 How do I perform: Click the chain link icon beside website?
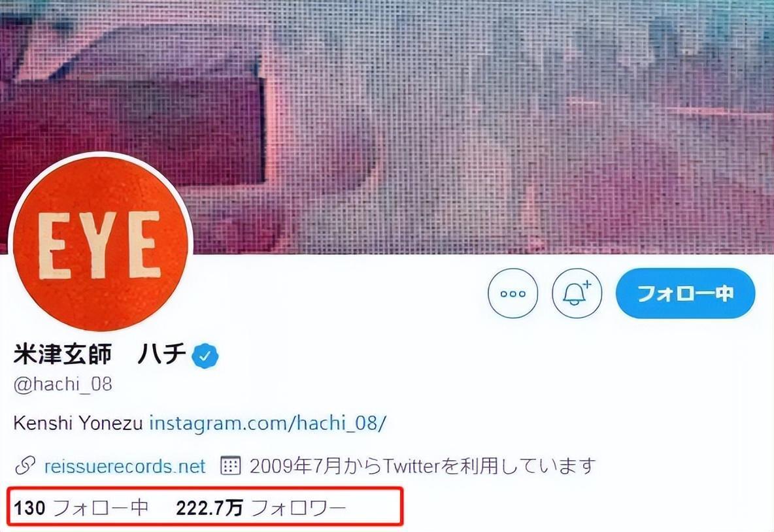point(25,466)
